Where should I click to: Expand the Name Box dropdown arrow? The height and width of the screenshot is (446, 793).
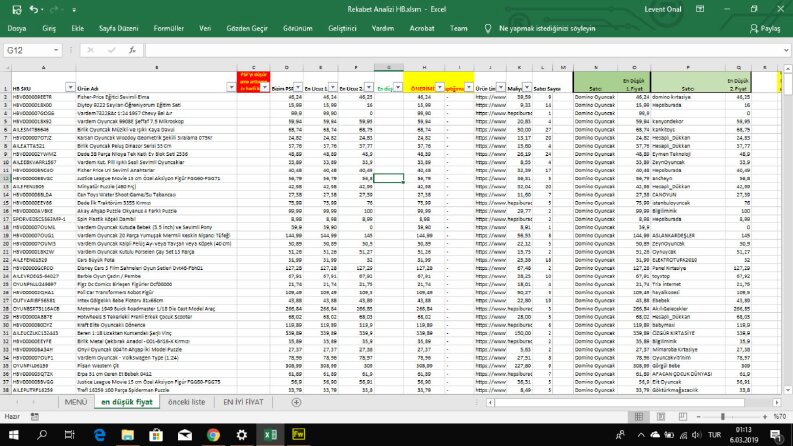[56, 50]
